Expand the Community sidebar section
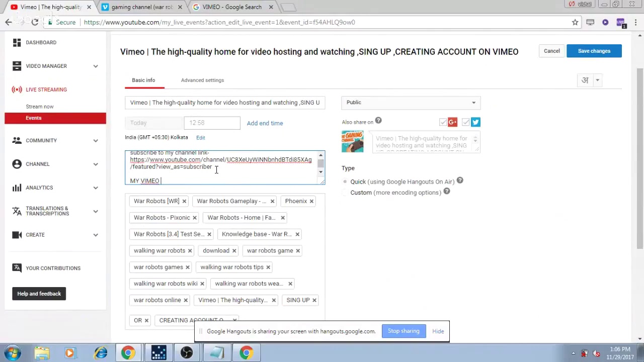 96,140
